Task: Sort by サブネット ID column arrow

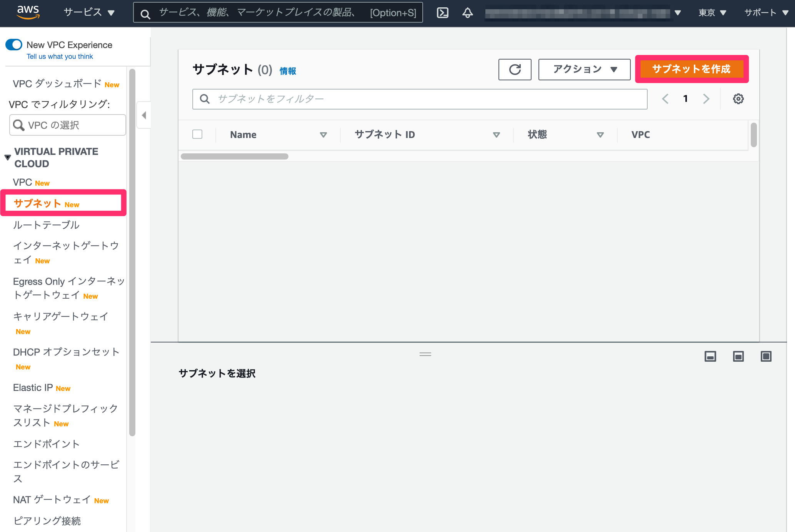Action: 497,135
